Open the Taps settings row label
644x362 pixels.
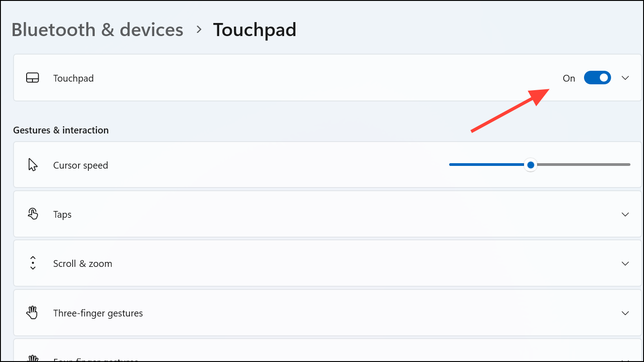[x=62, y=215]
